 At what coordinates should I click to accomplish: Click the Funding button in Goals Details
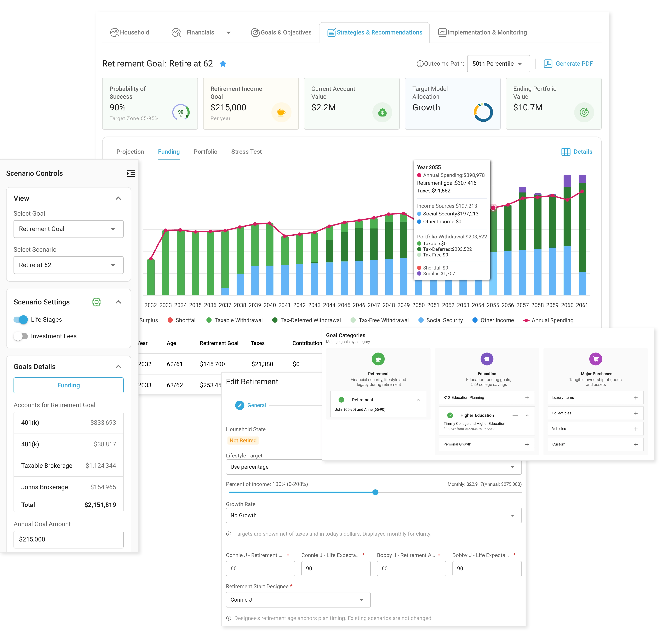[x=68, y=385]
